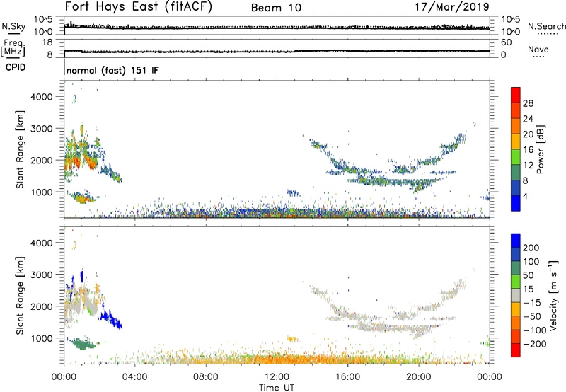Select the "Freq. [MHz]" axis label

(x=13, y=47)
